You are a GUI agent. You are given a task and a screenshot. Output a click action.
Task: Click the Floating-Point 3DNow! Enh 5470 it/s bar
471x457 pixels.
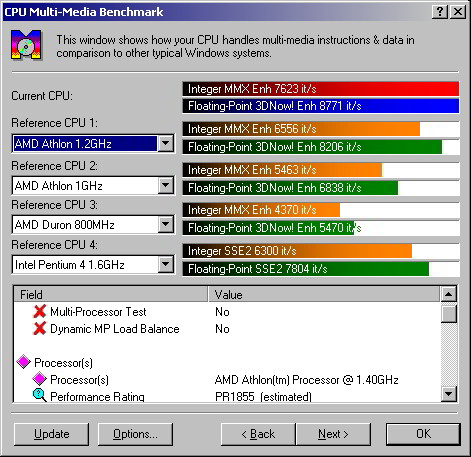point(268,228)
